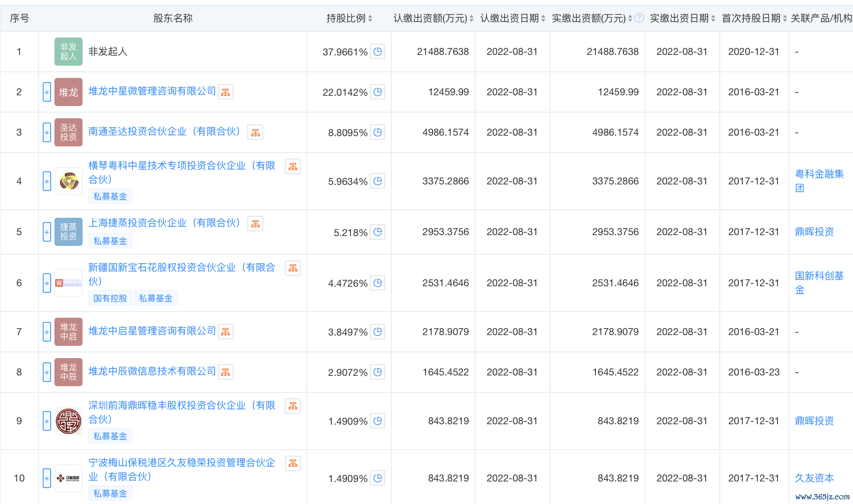Screen dimensions: 853x504
Task: Expand row 10 宁波梅山久友稳荣 shareholder details
Action: pos(47,478)
